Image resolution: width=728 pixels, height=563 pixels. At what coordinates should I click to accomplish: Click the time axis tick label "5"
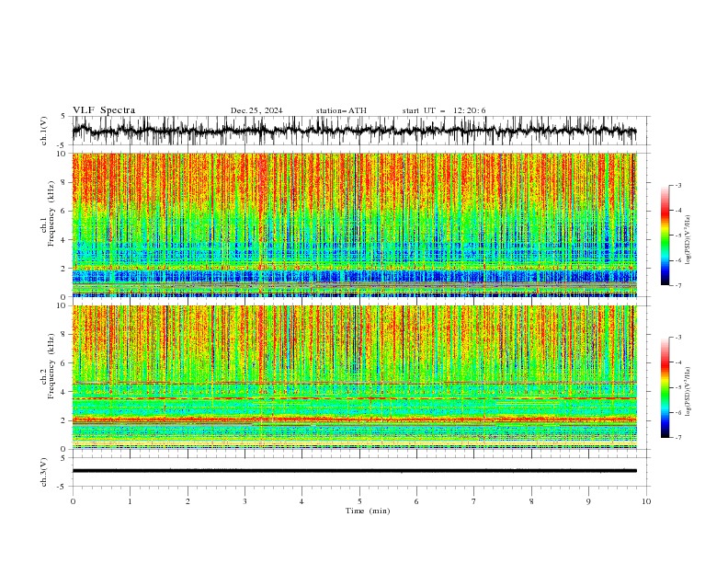click(x=359, y=501)
